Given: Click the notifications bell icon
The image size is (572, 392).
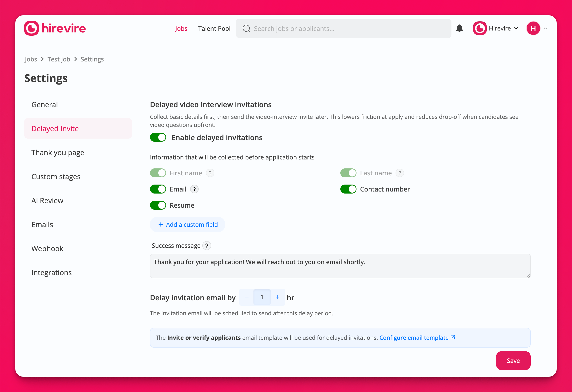Looking at the screenshot, I should 459,28.
